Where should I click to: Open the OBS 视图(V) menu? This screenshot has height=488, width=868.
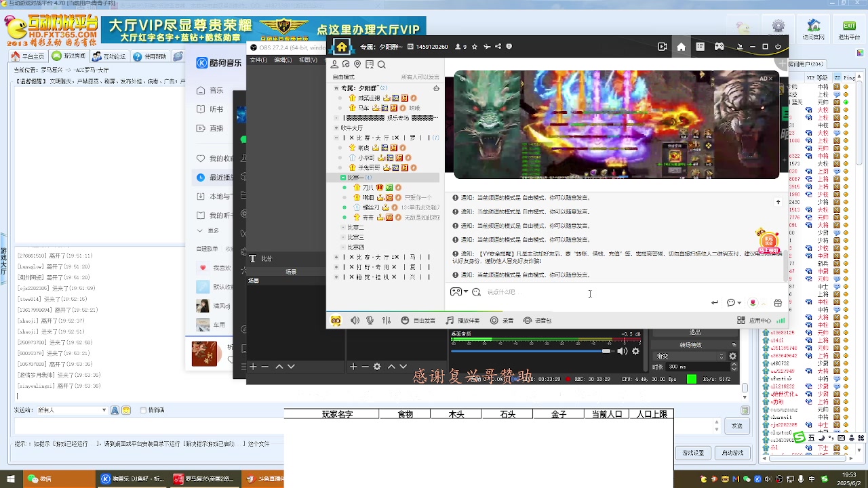(308, 60)
